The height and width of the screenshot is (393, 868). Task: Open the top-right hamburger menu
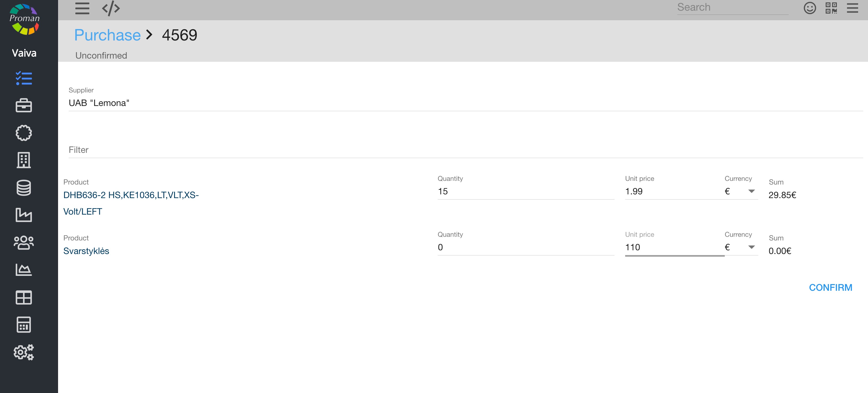point(852,8)
